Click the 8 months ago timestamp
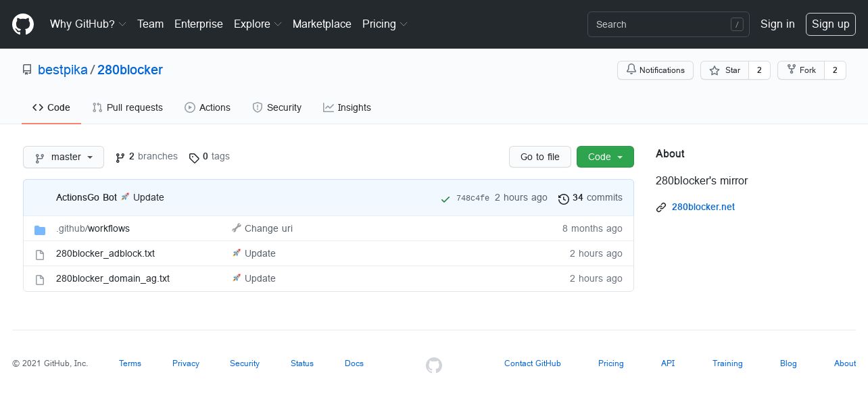868x406 pixels. tap(592, 228)
